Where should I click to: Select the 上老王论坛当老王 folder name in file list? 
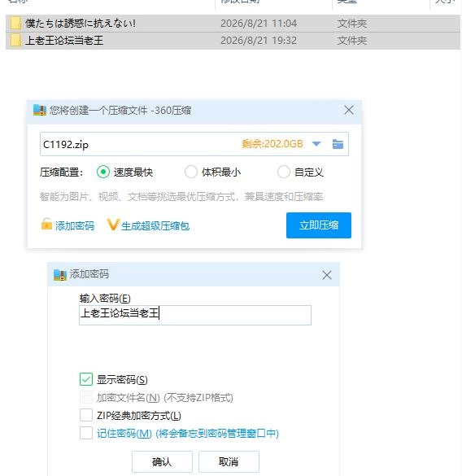click(64, 41)
